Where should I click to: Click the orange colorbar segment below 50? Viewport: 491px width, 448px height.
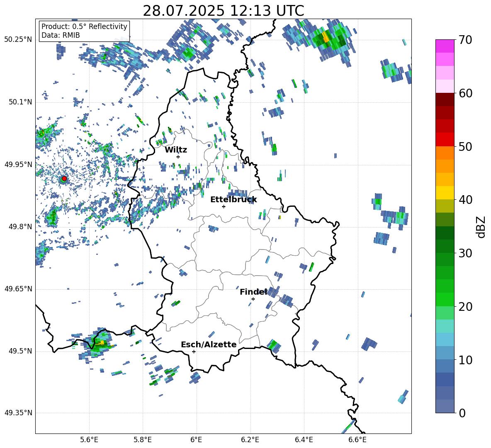point(445,153)
